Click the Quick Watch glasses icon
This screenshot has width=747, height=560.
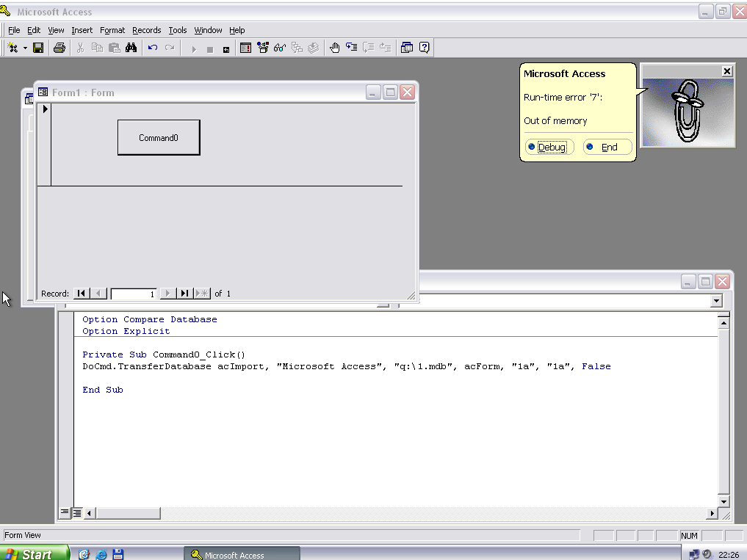280,48
